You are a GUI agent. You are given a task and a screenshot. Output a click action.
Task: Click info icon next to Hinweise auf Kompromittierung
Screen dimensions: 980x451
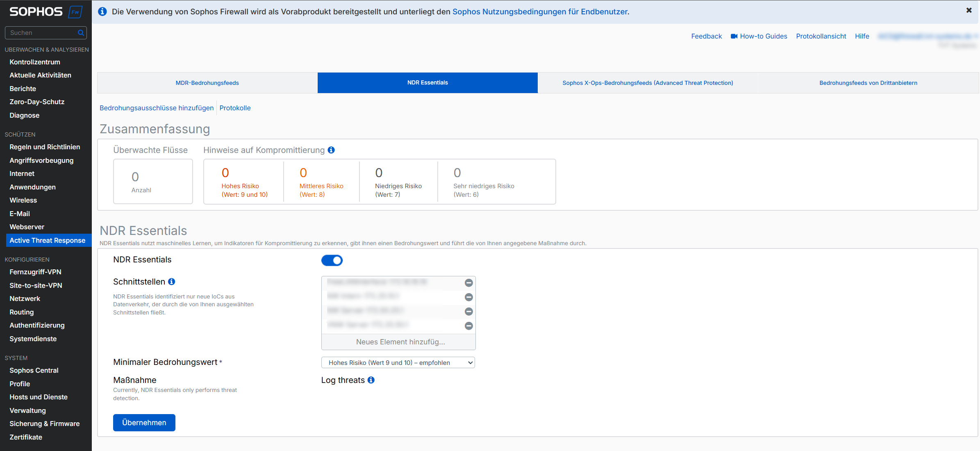[331, 150]
